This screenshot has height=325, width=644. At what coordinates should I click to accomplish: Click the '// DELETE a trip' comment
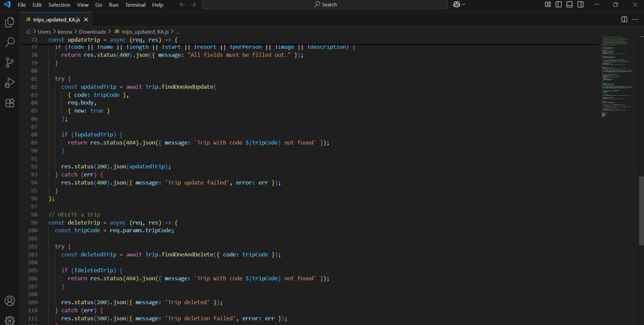74,214
